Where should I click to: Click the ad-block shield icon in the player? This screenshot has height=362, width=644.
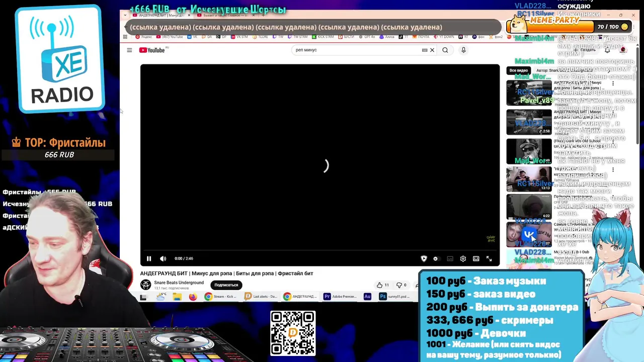pos(424,258)
